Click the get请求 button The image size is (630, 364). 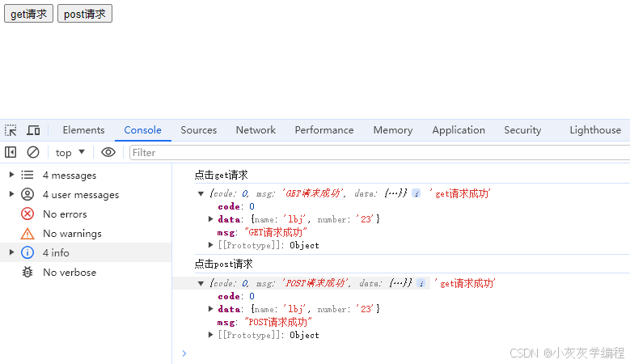(28, 14)
